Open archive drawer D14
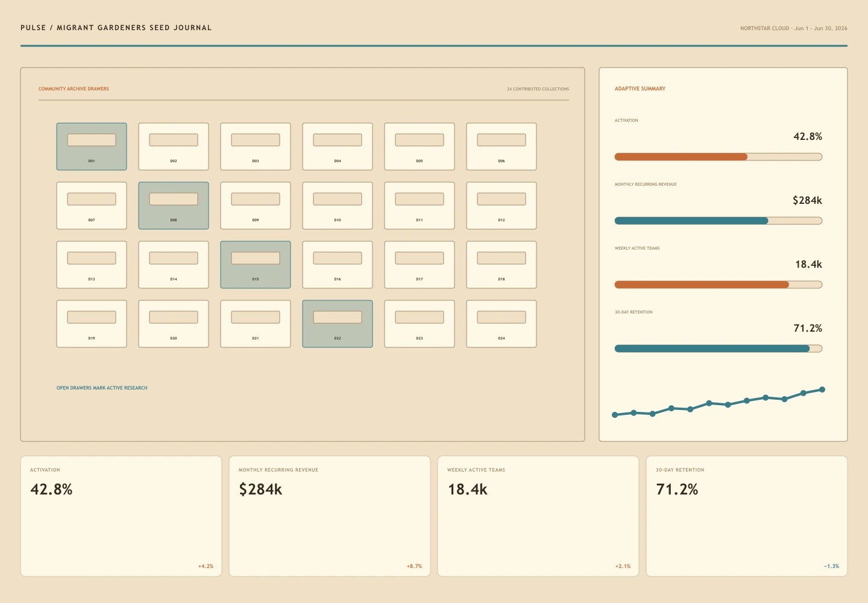This screenshot has height=603, width=868. pyautogui.click(x=174, y=265)
